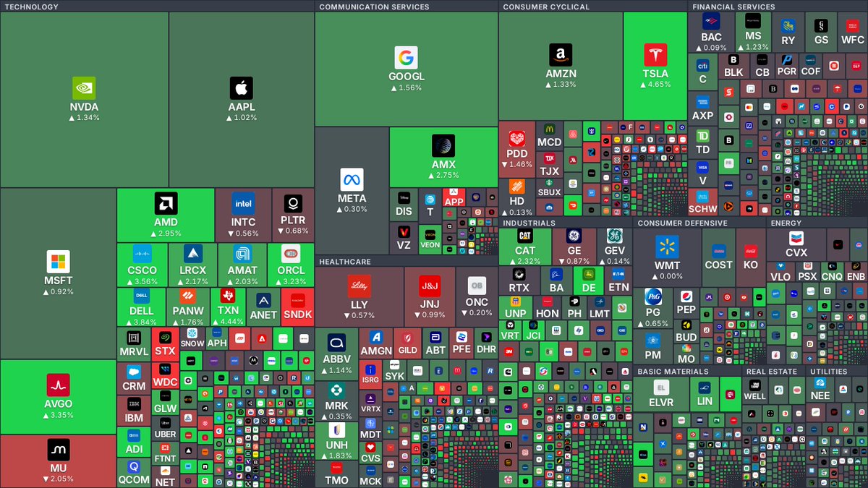
Task: Click the Chevron CVX logo
Action: point(796,238)
